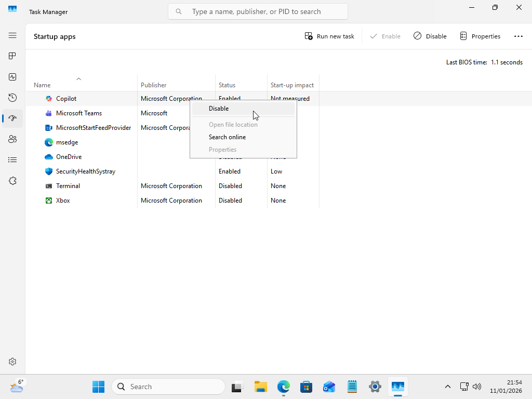Open Microsoft Edge from the taskbar
This screenshot has width=532, height=399.
click(284, 387)
